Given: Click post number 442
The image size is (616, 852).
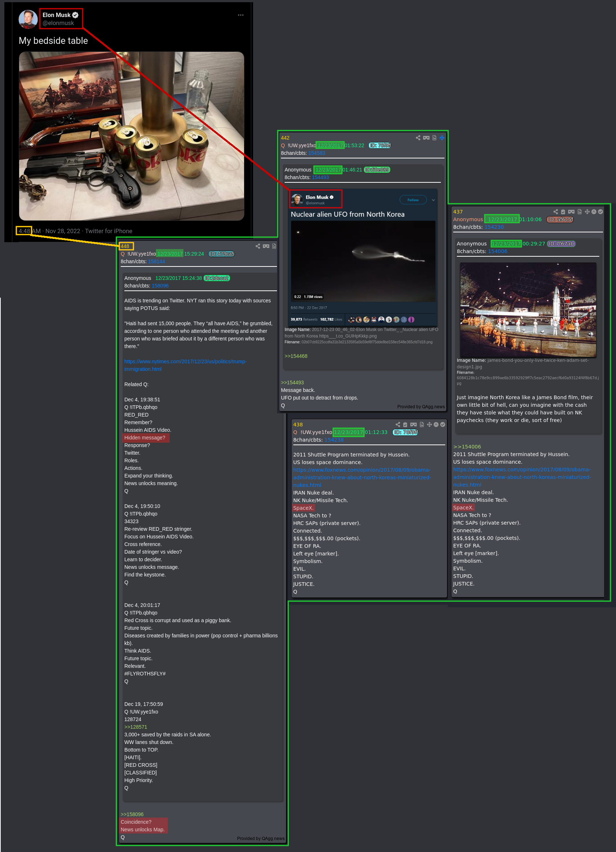Looking at the screenshot, I should 285,138.
